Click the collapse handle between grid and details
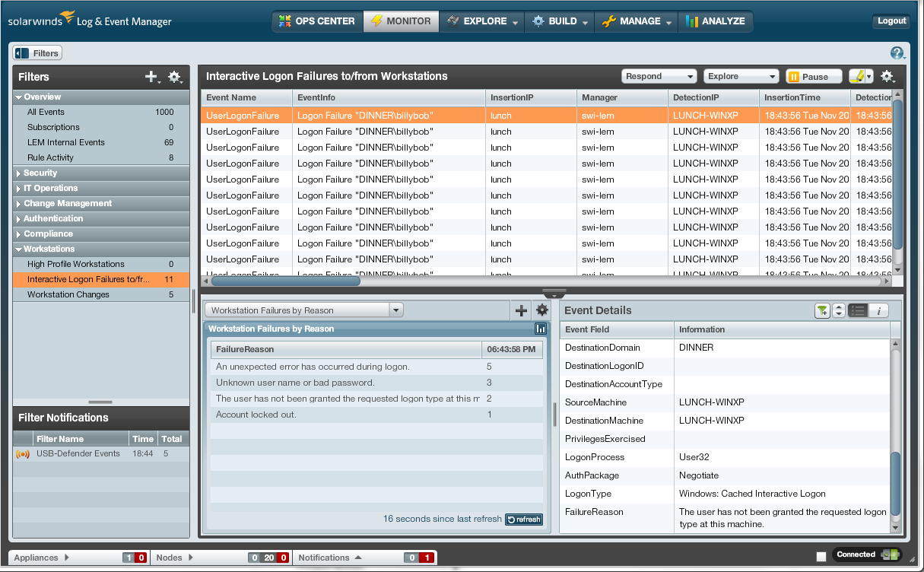Viewport: 924px width, 572px height. (x=553, y=294)
